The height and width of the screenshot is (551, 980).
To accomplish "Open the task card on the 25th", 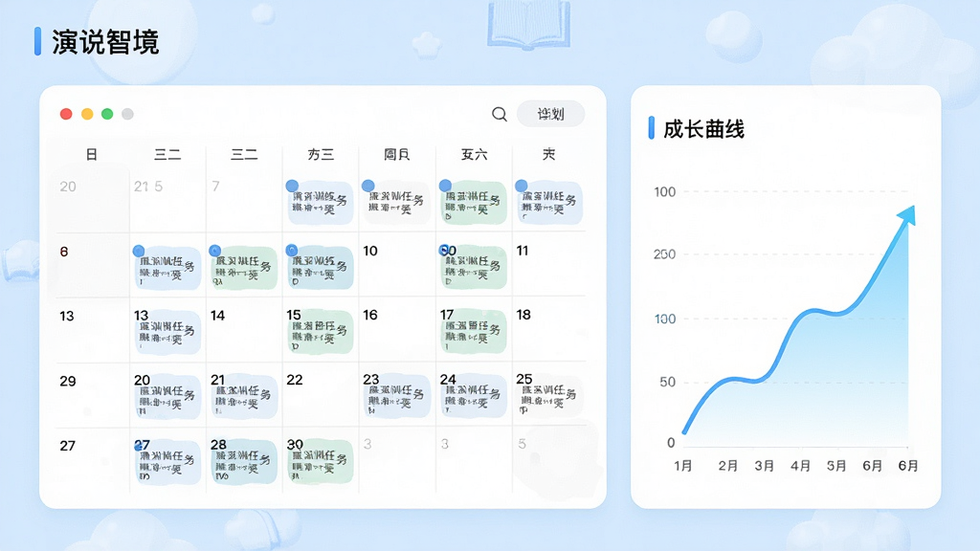I will coord(549,396).
